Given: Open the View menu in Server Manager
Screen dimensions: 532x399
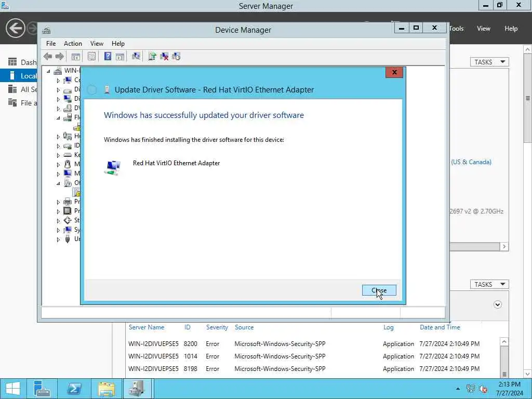Looking at the screenshot, I should click(x=484, y=29).
